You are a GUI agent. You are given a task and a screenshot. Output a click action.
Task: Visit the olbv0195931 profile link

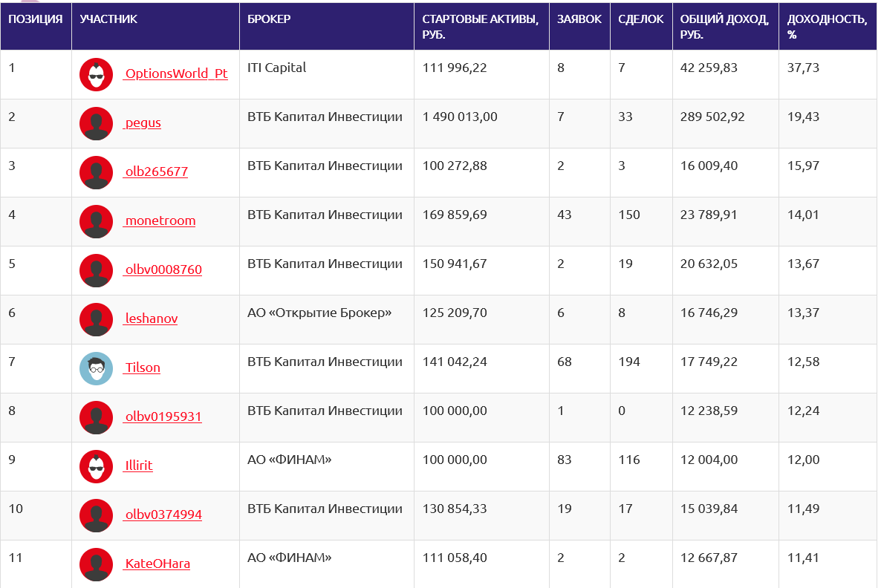pos(163,417)
